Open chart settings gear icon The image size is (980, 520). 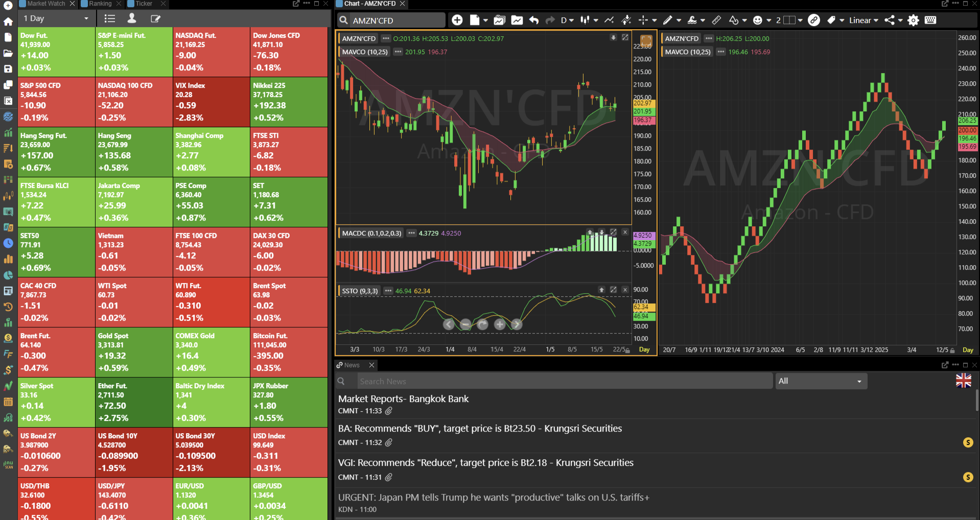pos(914,20)
